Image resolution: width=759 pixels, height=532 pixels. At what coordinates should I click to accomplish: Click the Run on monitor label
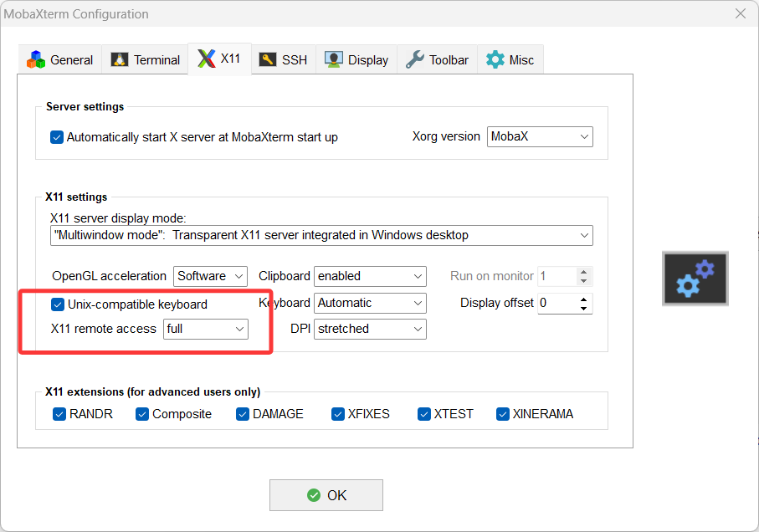[x=492, y=276]
